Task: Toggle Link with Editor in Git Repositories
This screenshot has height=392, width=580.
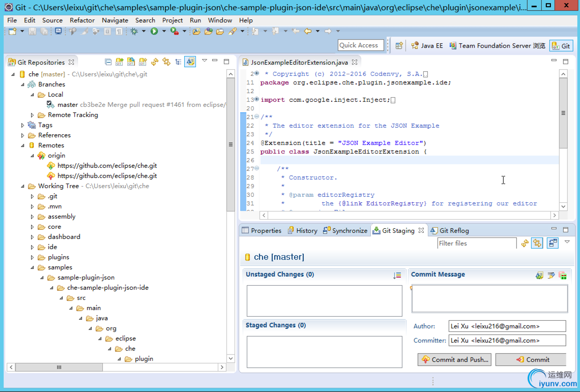Action: point(166,62)
